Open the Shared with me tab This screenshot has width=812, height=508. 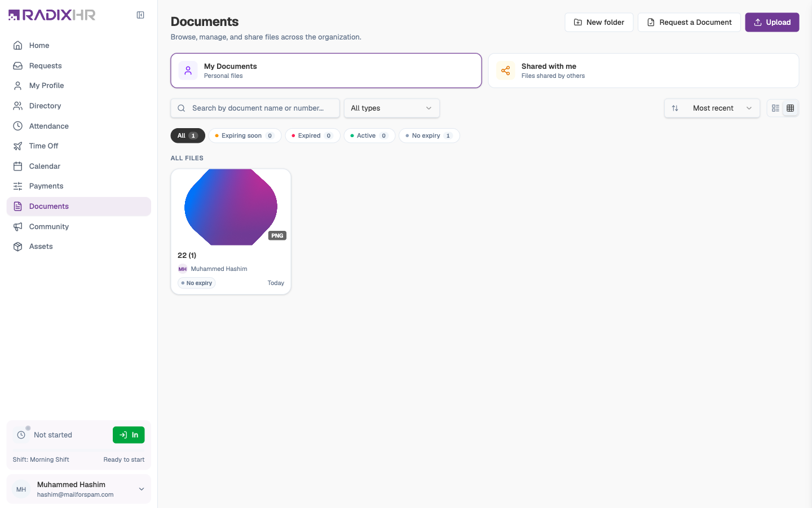click(x=643, y=71)
